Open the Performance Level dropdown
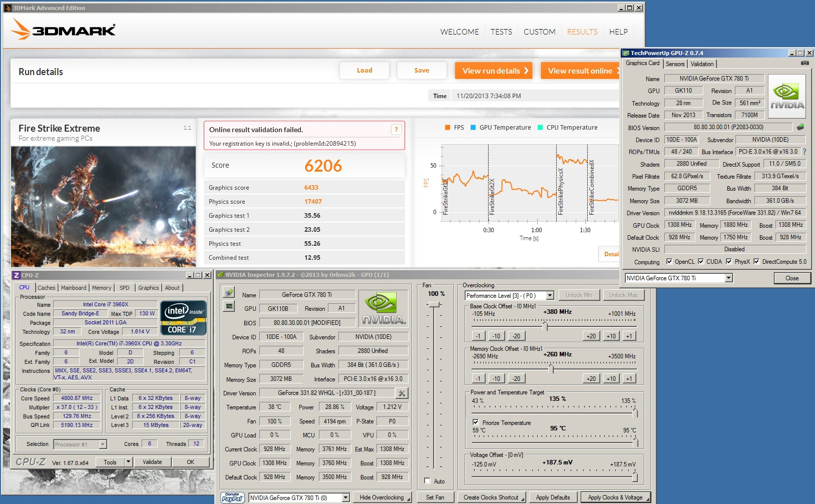Screen dimensions: 815x504 [550, 296]
